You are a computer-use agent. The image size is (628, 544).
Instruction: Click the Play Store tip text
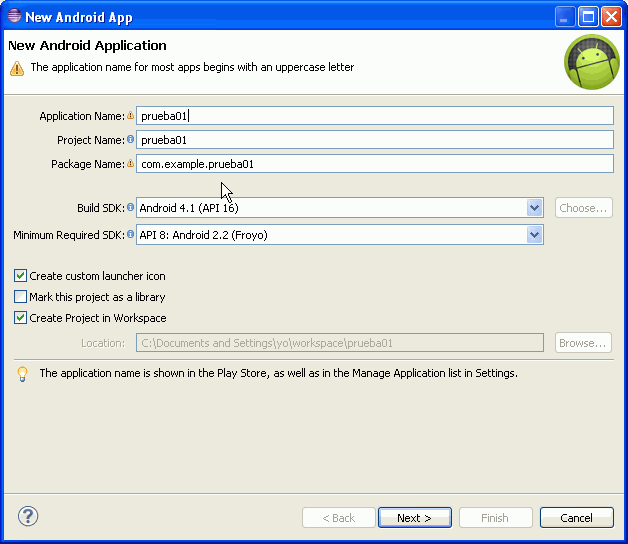click(x=278, y=373)
